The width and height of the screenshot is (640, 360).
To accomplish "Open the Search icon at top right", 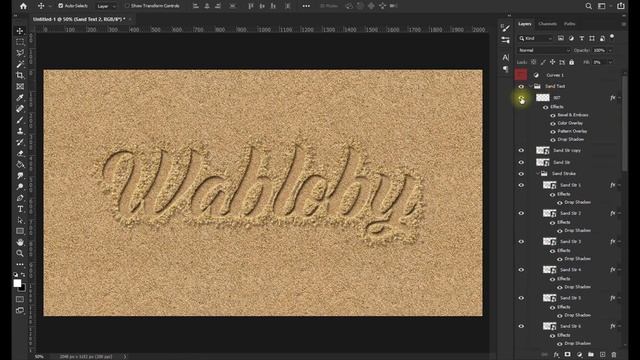I will (589, 6).
